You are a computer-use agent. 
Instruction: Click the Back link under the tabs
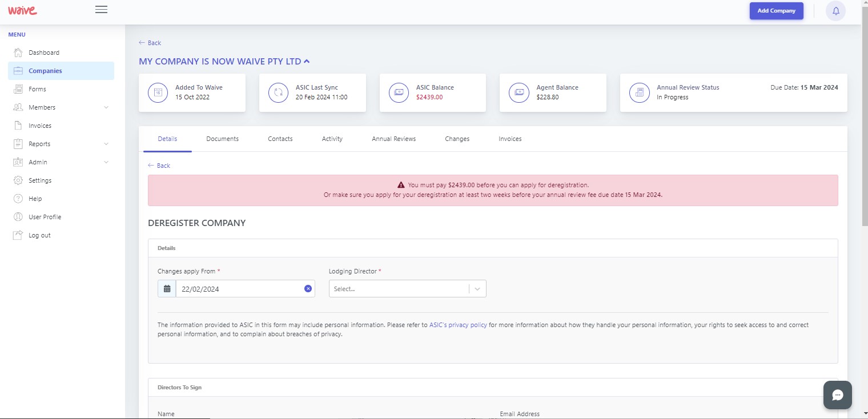click(159, 166)
